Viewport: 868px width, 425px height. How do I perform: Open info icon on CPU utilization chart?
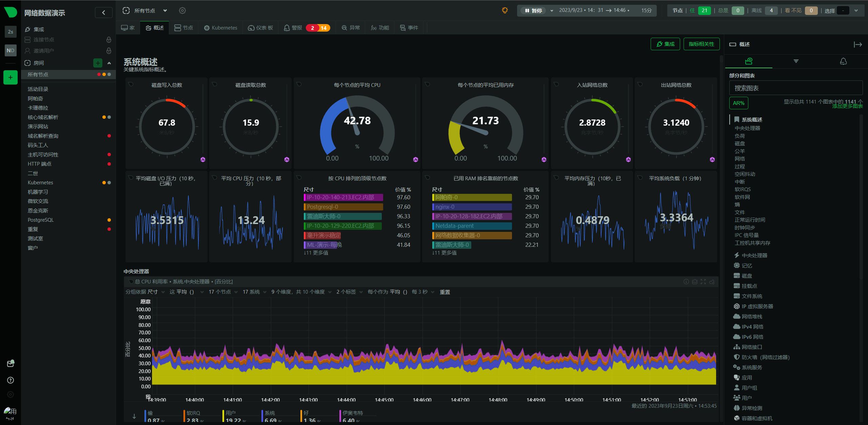coord(686,282)
